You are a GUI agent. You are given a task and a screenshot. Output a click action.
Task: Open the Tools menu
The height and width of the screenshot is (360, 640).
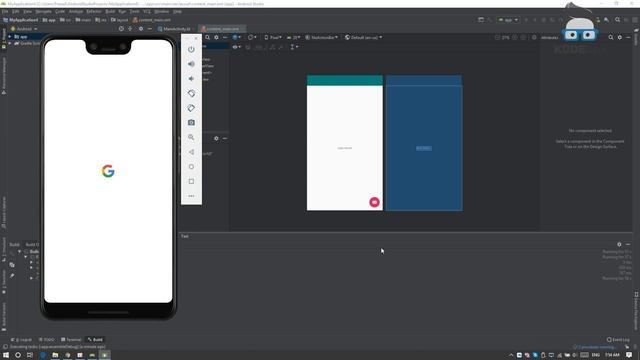(134, 11)
